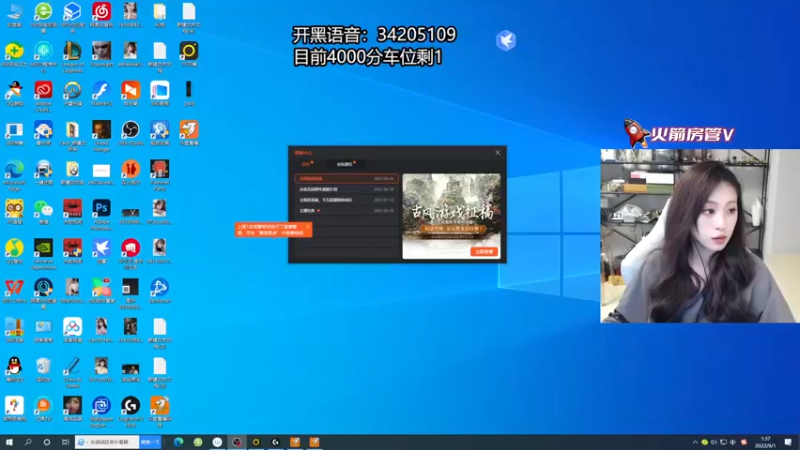The image size is (800, 450).
Task: Open the Recycle Bin desktop icon
Action: click(43, 369)
